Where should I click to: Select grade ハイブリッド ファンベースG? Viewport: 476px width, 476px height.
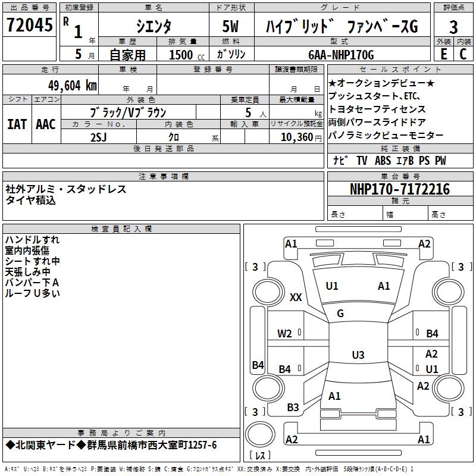tap(342, 26)
